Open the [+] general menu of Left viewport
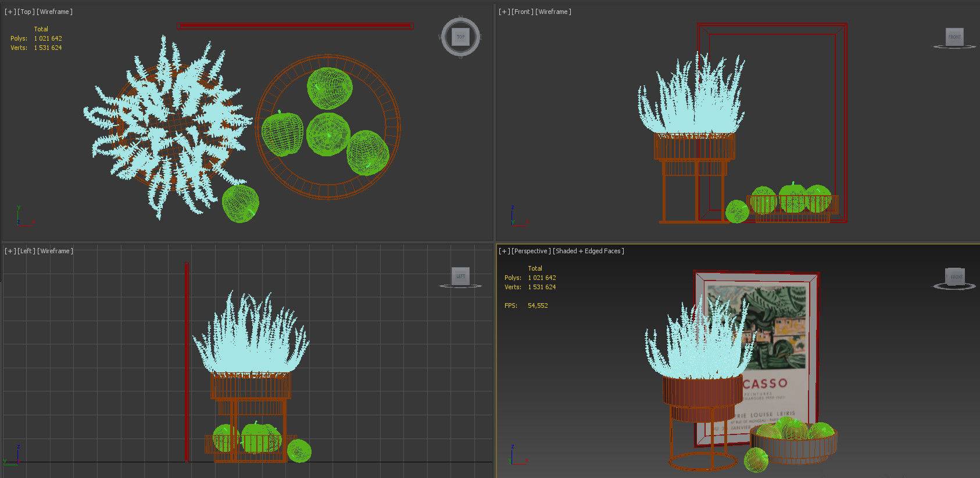 10,251
